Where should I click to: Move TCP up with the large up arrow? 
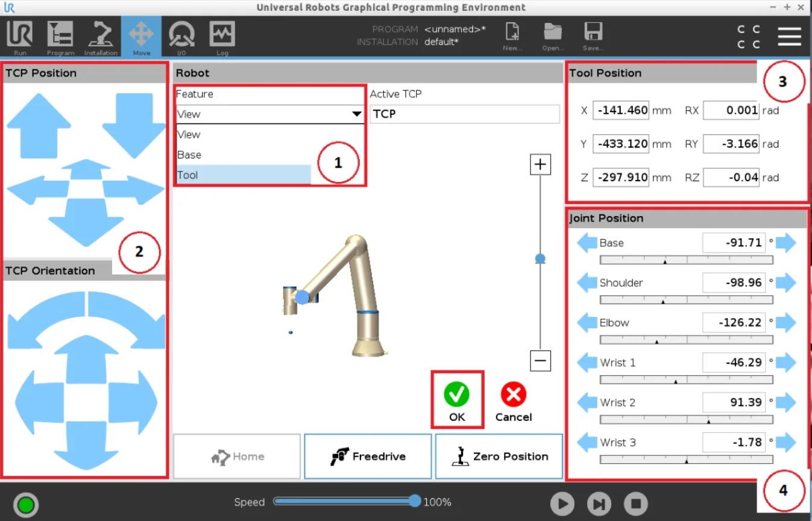tap(39, 126)
